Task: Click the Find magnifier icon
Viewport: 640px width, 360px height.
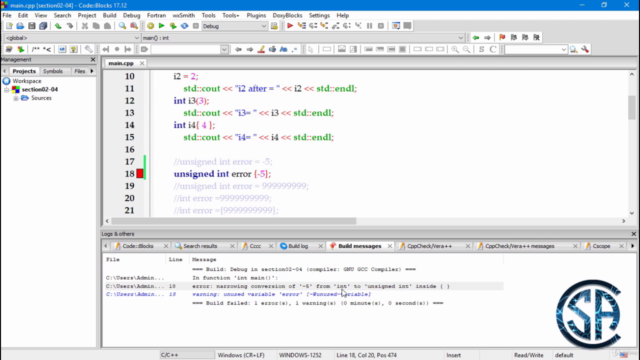Action: click(122, 26)
